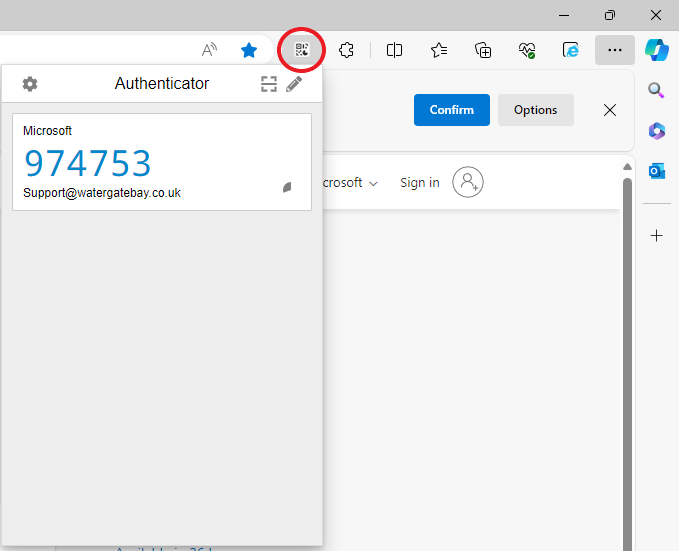The image size is (679, 551).
Task: Copy the 974753 code
Action: [x=87, y=163]
